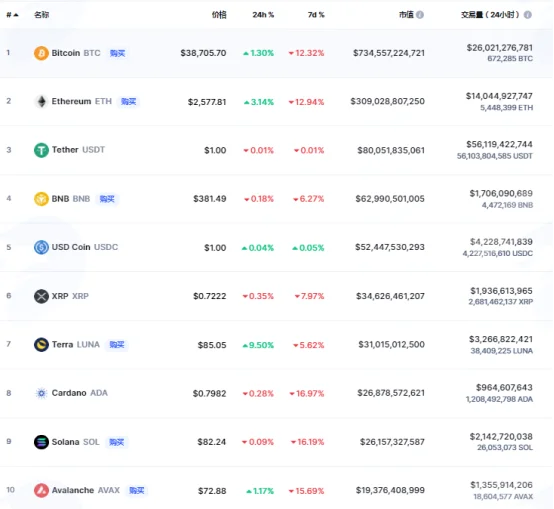Sort table by 24h % column
This screenshot has height=509, width=554.
click(263, 15)
